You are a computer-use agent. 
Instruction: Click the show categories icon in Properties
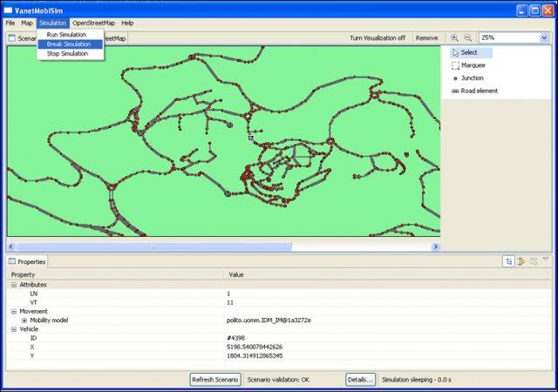508,261
